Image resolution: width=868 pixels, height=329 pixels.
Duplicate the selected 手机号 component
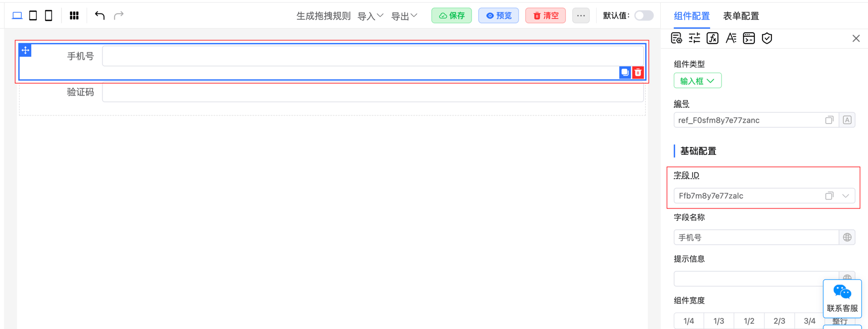click(625, 73)
